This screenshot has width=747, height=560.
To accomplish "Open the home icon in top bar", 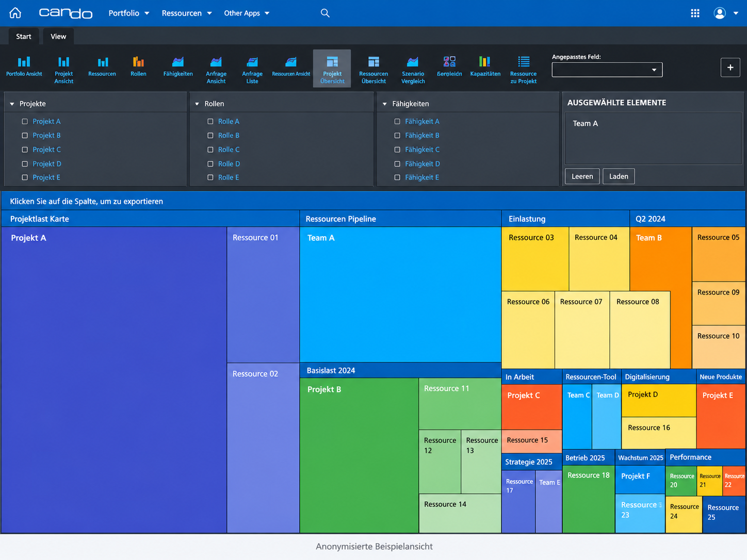I will point(15,13).
